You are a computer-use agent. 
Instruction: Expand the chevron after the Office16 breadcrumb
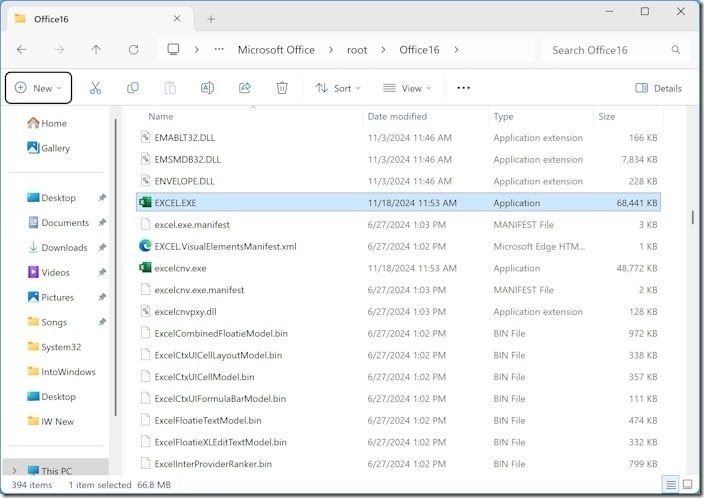456,50
